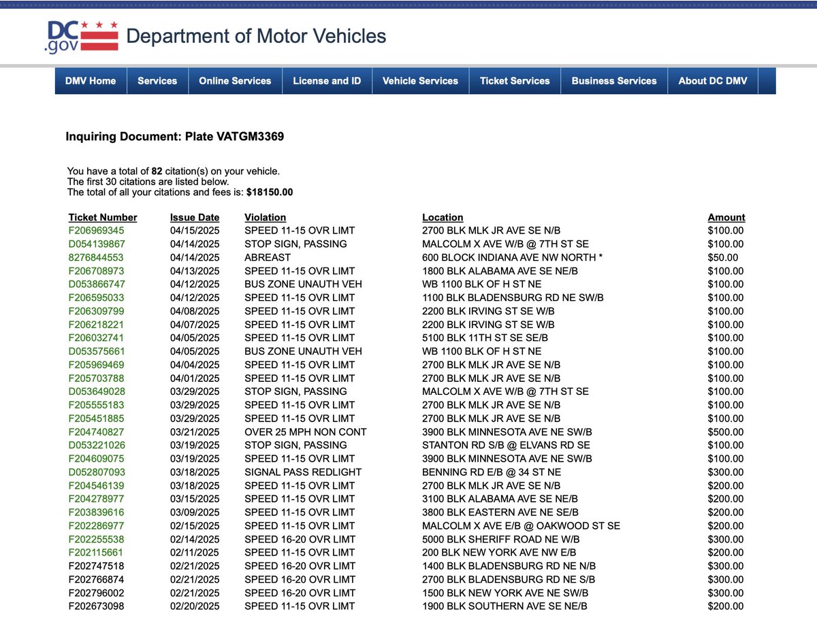Open ticket F206309799
This screenshot has height=644, width=817.
pos(97,311)
